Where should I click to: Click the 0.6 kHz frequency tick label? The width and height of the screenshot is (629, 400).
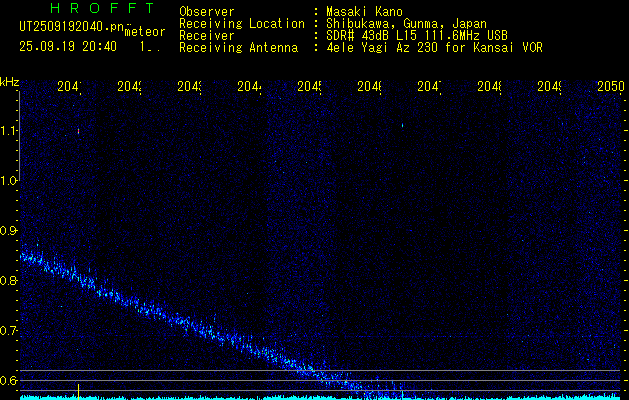9,380
